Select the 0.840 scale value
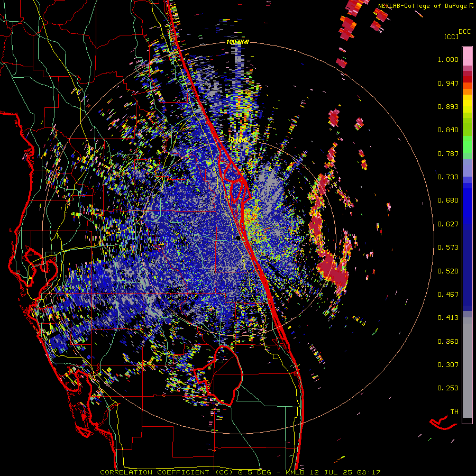The width and height of the screenshot is (476, 476). click(448, 130)
